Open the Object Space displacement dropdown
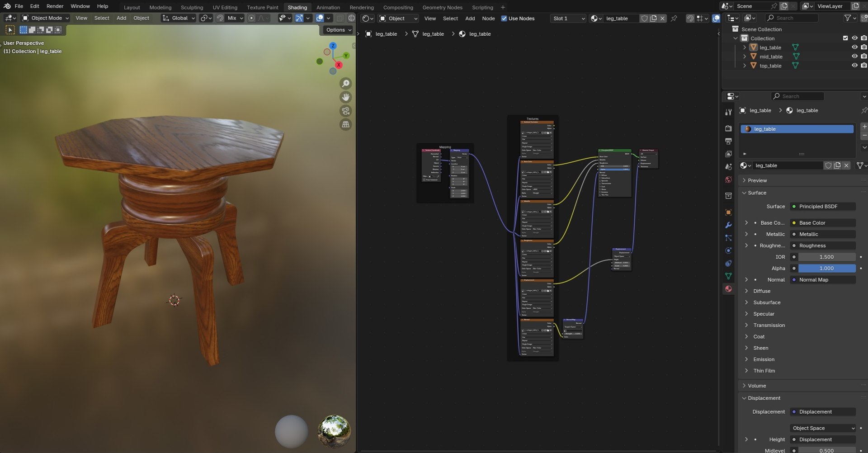This screenshot has width=868, height=453. (x=823, y=429)
